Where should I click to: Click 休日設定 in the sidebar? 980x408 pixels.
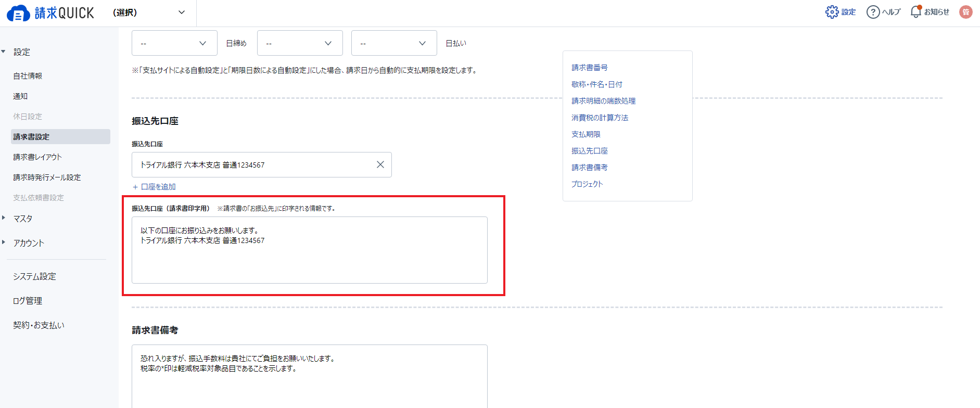[28, 117]
